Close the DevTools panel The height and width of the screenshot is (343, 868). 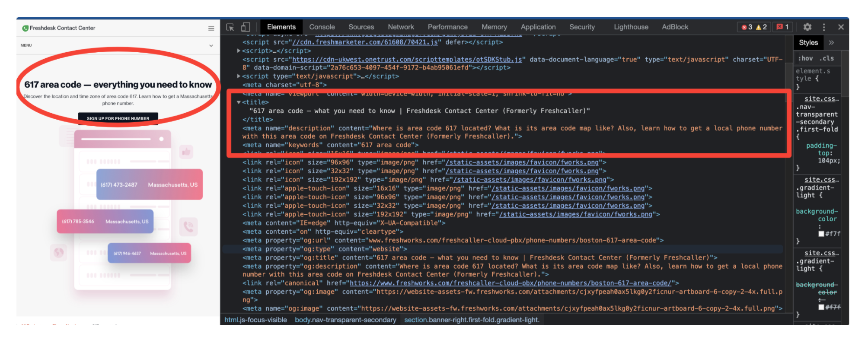pyautogui.click(x=841, y=27)
